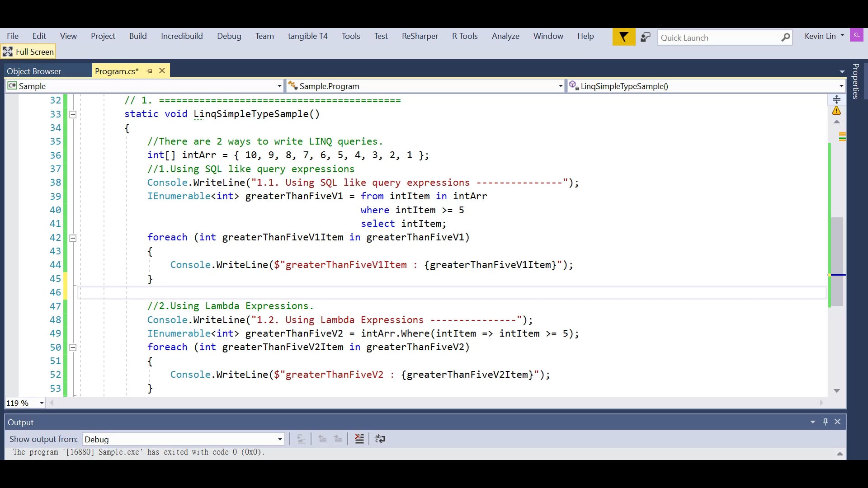
Task: Open the ReSharper menu
Action: coord(420,36)
